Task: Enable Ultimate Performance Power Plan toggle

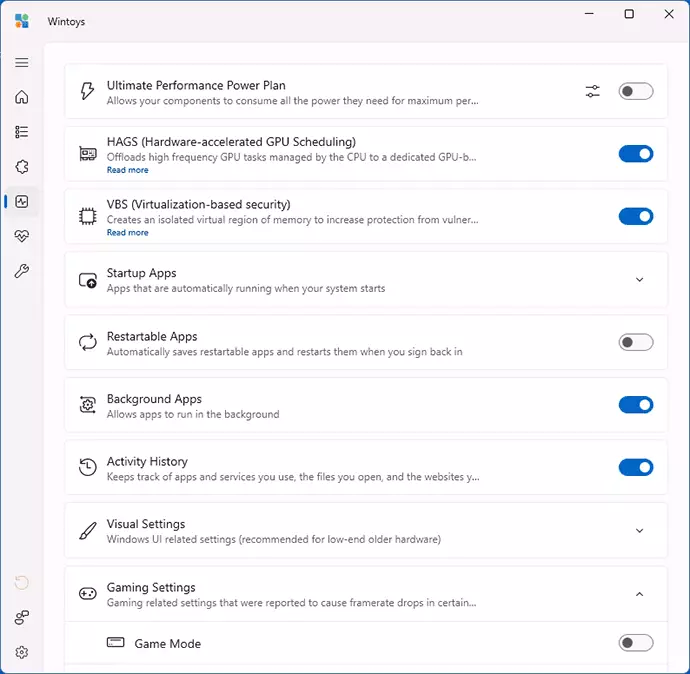Action: point(635,92)
